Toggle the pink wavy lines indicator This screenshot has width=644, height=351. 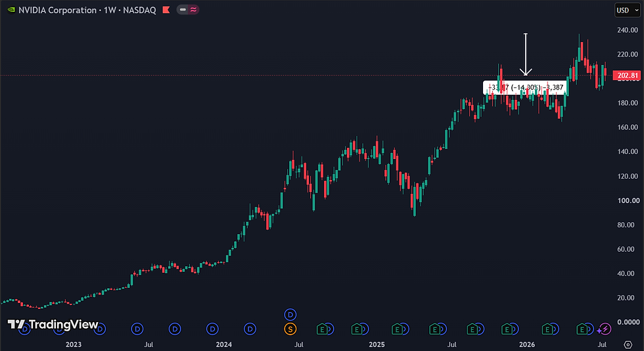(x=193, y=9)
